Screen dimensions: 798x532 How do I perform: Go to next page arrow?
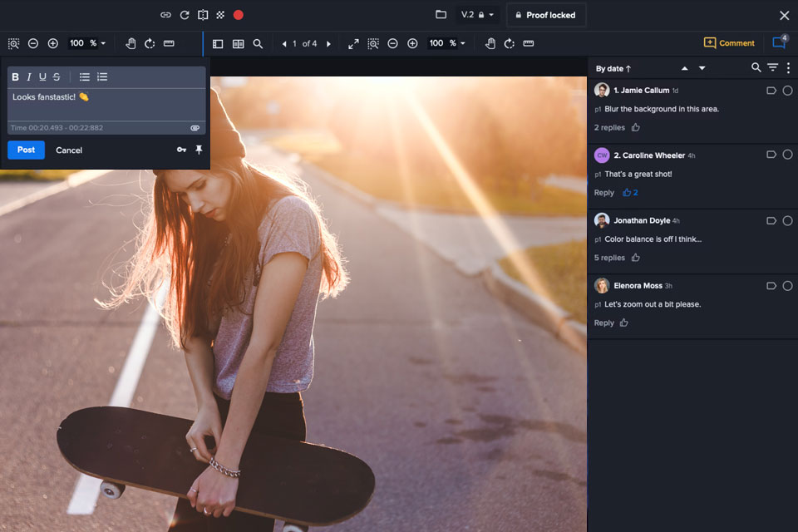(x=329, y=44)
